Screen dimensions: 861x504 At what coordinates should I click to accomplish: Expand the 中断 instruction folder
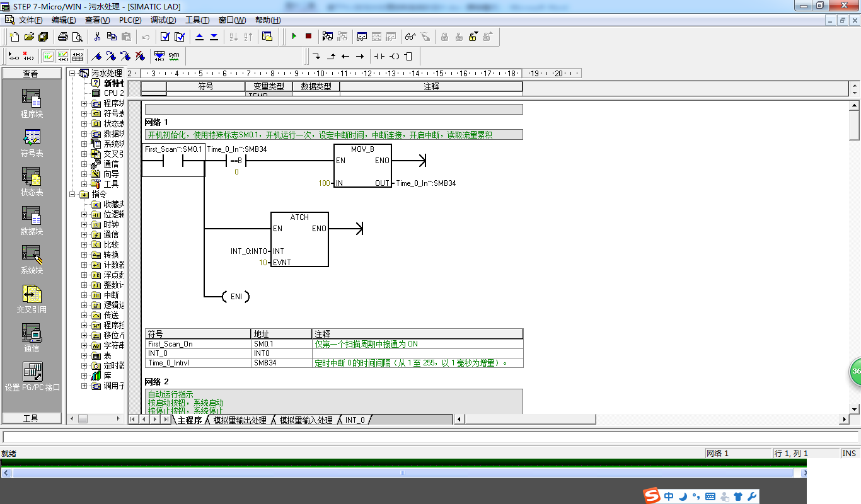click(84, 295)
